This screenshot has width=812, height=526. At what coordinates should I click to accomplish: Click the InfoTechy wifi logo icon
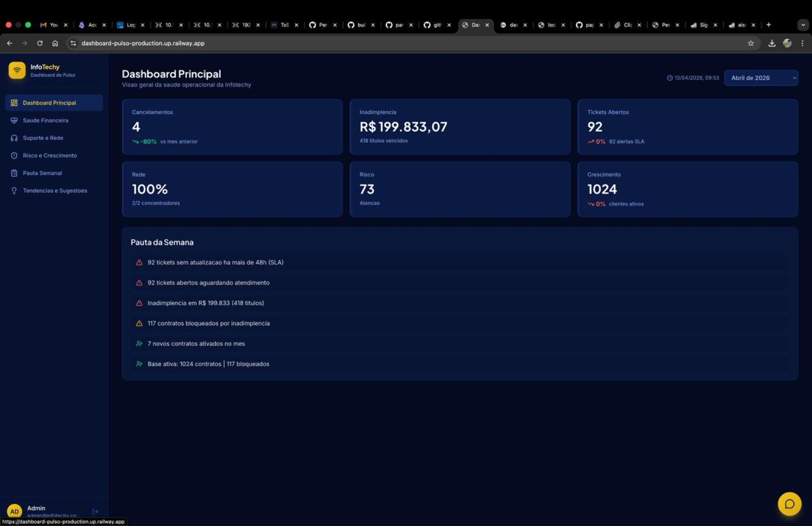click(x=17, y=70)
